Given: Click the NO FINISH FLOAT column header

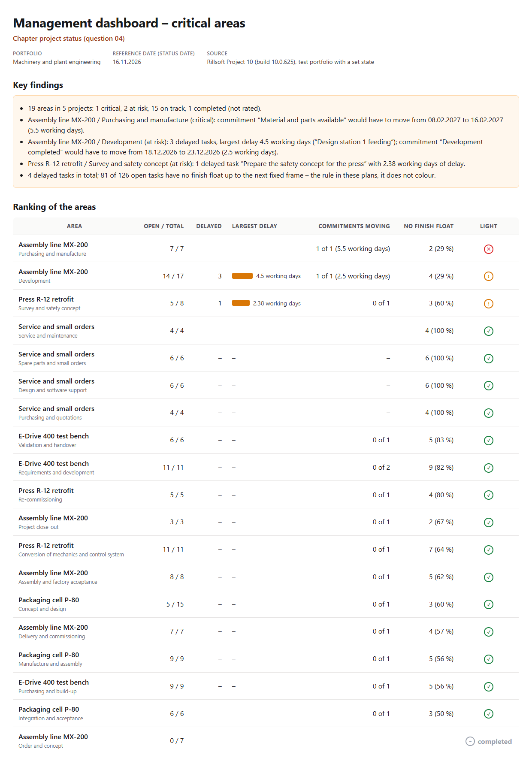Looking at the screenshot, I should pyautogui.click(x=429, y=226).
